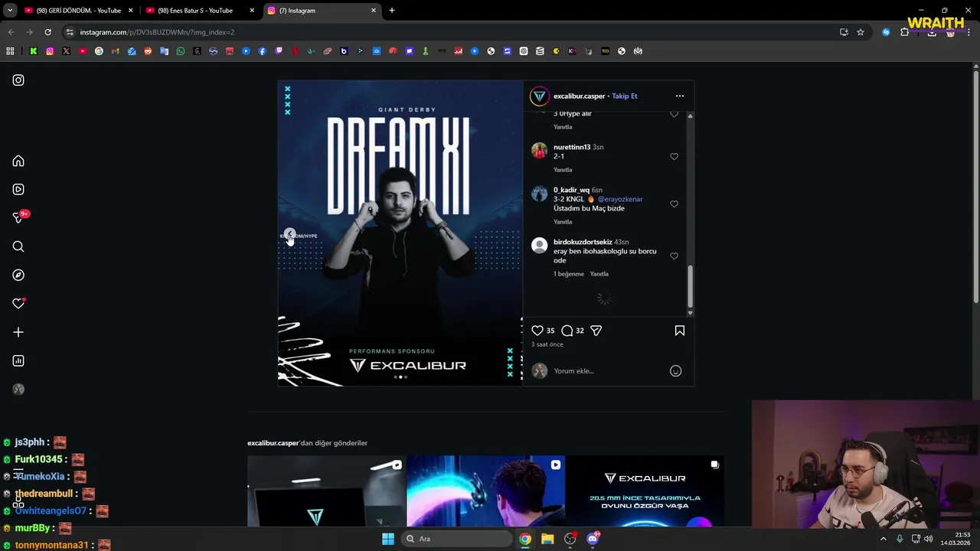980x551 pixels.
Task: Open the Instagram logo home link
Action: click(18, 80)
